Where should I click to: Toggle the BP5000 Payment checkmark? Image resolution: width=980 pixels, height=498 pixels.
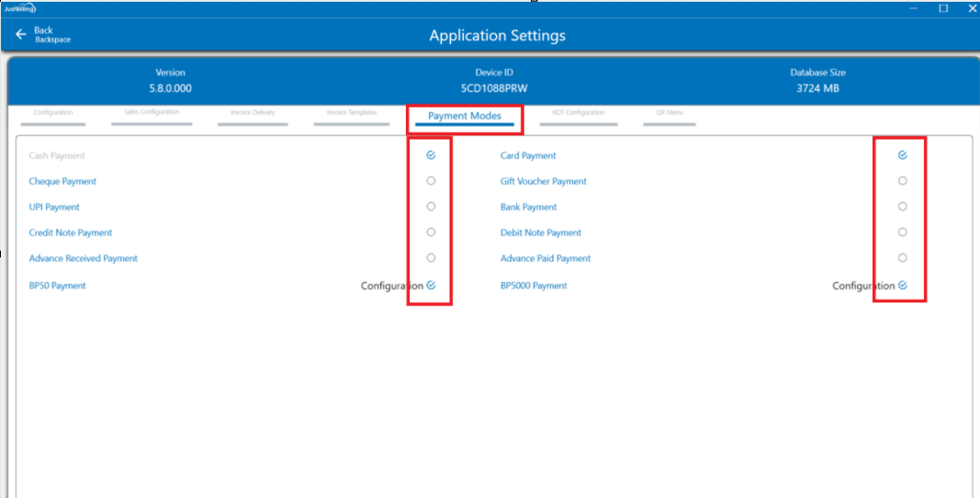pyautogui.click(x=903, y=286)
